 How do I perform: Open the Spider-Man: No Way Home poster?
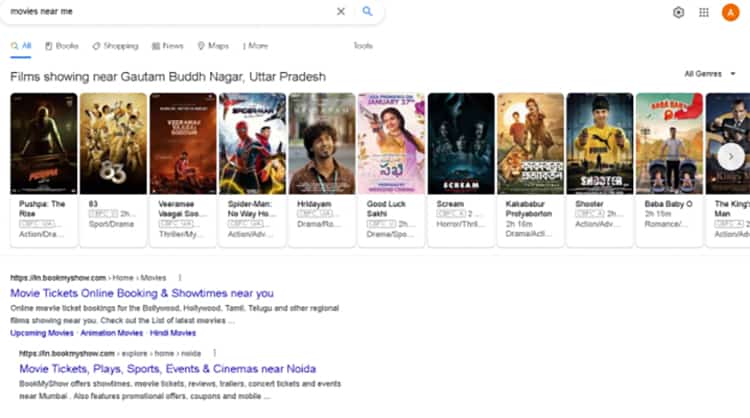[253, 143]
